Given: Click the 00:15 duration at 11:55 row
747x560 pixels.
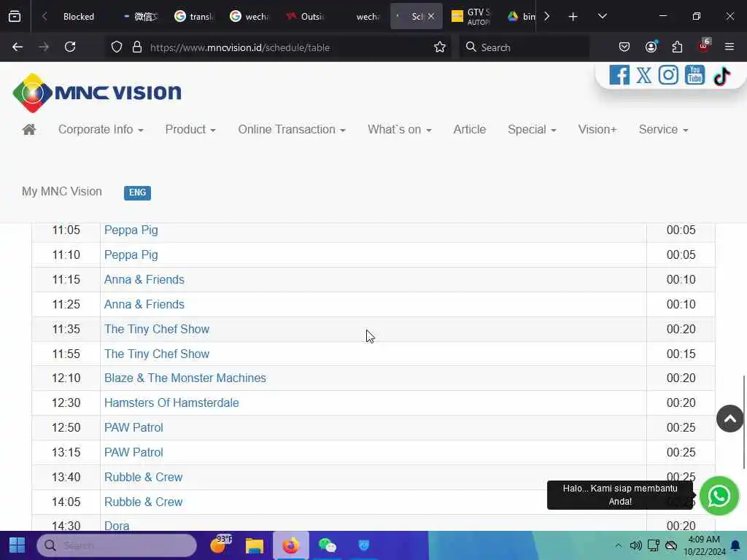Looking at the screenshot, I should (x=681, y=354).
